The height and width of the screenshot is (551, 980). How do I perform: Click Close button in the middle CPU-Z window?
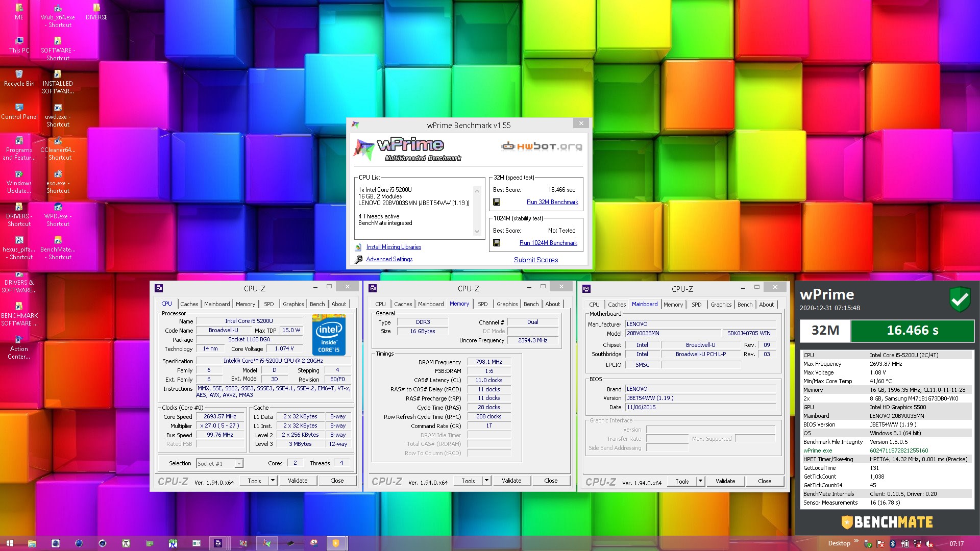click(x=551, y=481)
